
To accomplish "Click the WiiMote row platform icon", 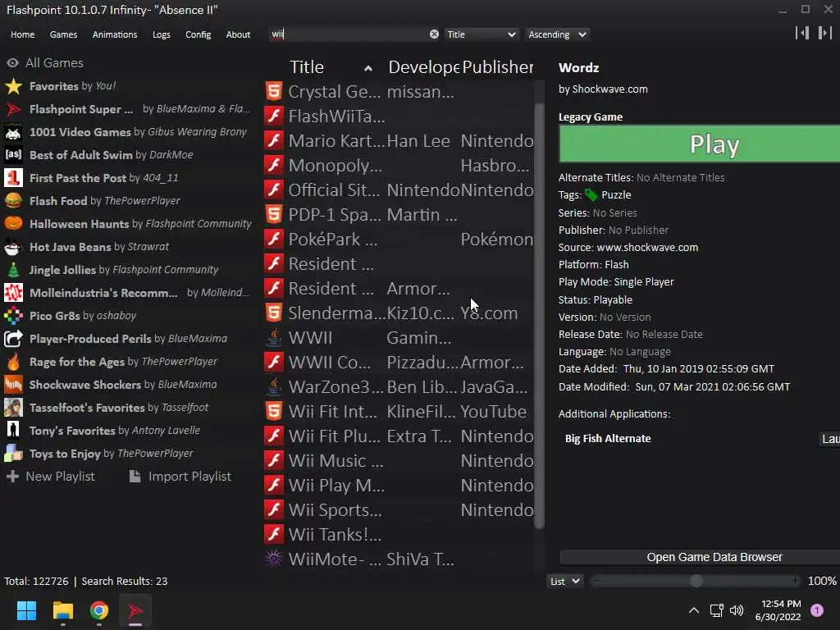I will tap(274, 559).
